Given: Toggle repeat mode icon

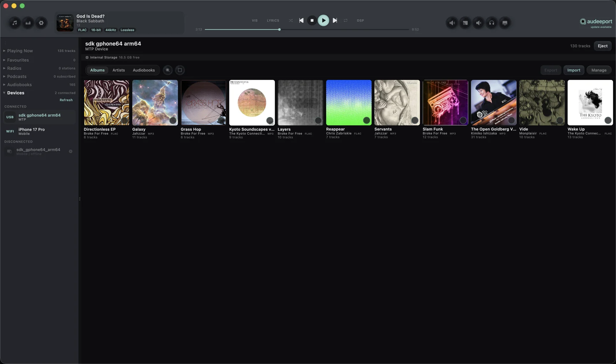Looking at the screenshot, I should coord(345,20).
